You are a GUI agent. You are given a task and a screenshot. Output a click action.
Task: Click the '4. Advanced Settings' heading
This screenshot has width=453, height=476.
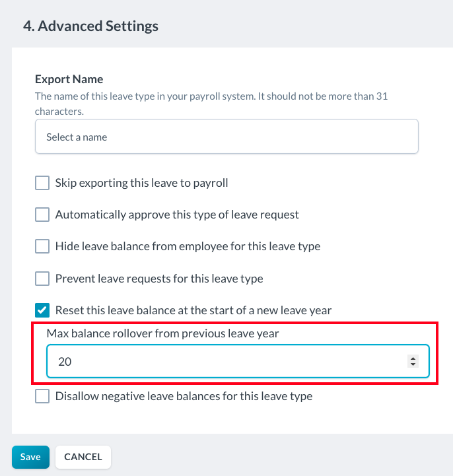[90, 26]
